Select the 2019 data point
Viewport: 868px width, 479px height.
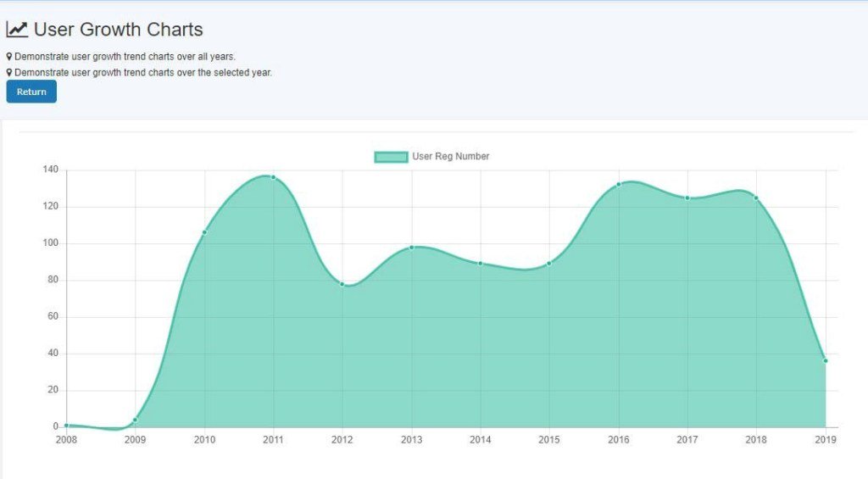(x=826, y=361)
